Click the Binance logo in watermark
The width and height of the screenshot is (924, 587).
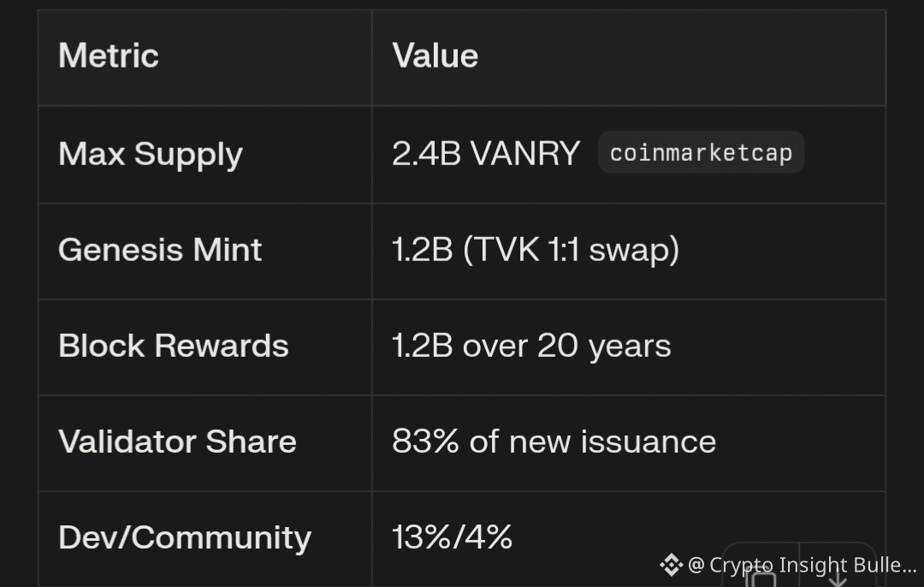coord(671,565)
